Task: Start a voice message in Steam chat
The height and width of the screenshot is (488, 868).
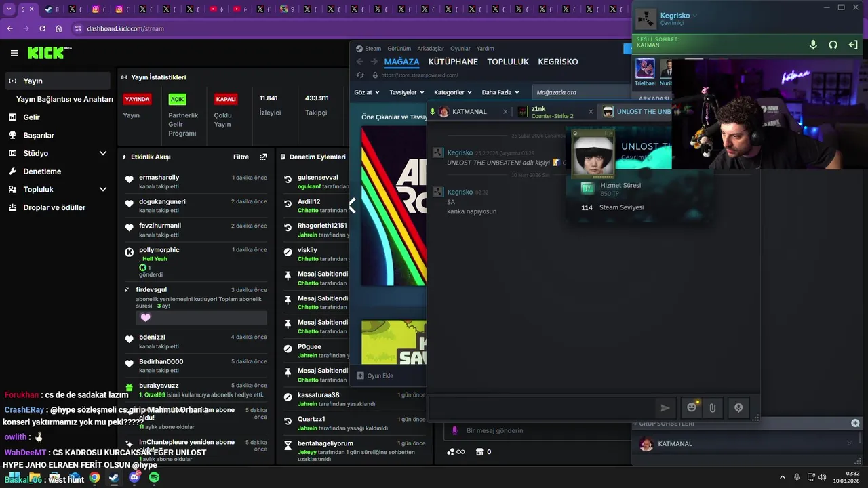Action: 738,407
